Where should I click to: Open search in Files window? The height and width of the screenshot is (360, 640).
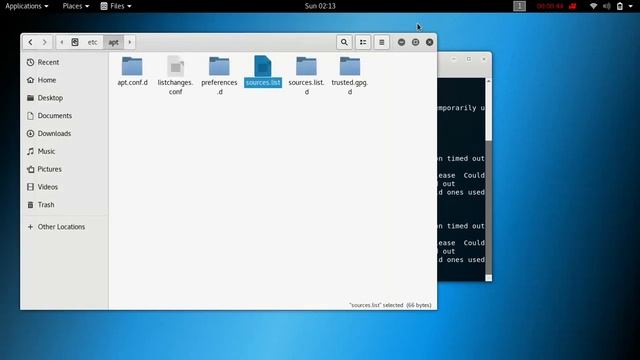344,42
